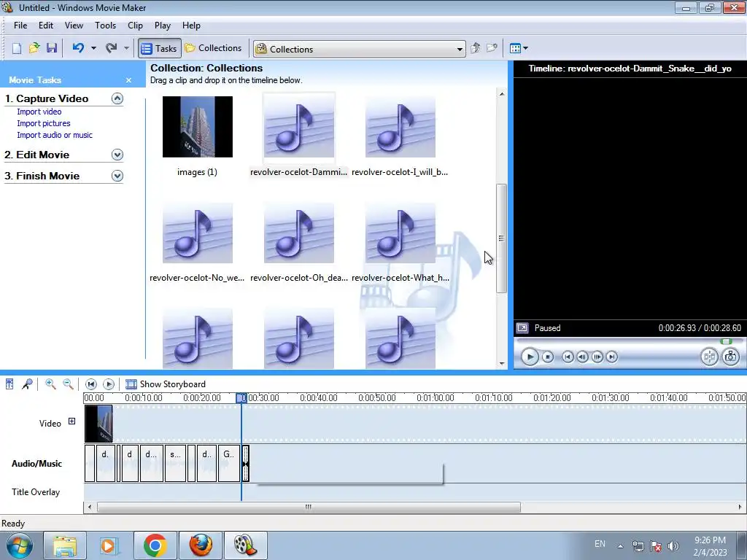Click the Take Picture camera icon
Viewport: 747px width, 560px height.
pyautogui.click(x=731, y=357)
